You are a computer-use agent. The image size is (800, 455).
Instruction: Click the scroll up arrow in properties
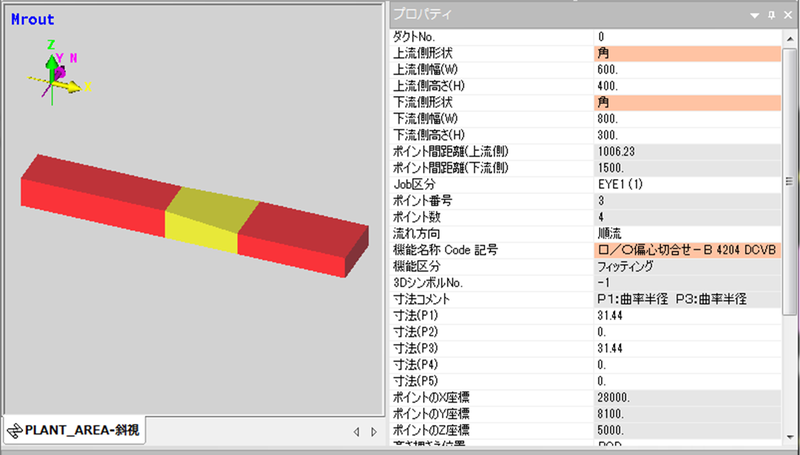tap(790, 36)
